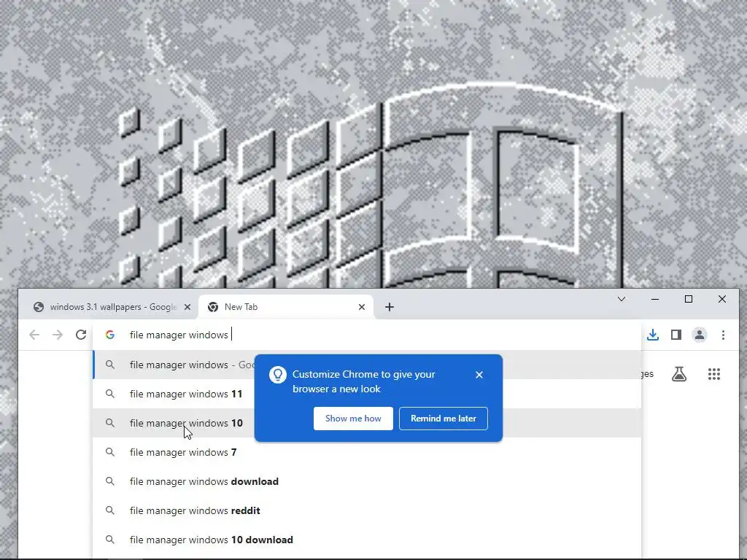Click the Google logo in address bar
The width and height of the screenshot is (747, 560).
(110, 335)
